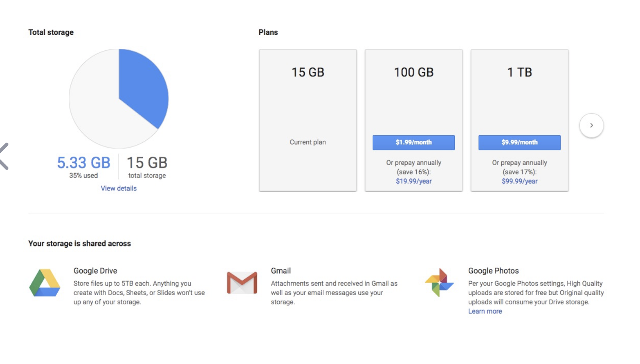This screenshot has width=640, height=364.
Task: Click the 5.33 GB used amount
Action: tap(84, 163)
